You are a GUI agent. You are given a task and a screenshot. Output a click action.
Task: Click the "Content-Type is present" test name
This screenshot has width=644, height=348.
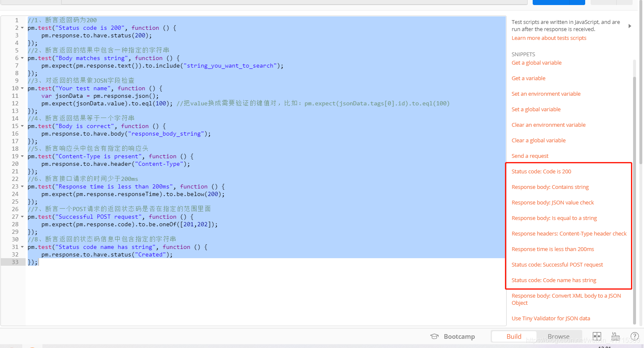click(x=98, y=156)
